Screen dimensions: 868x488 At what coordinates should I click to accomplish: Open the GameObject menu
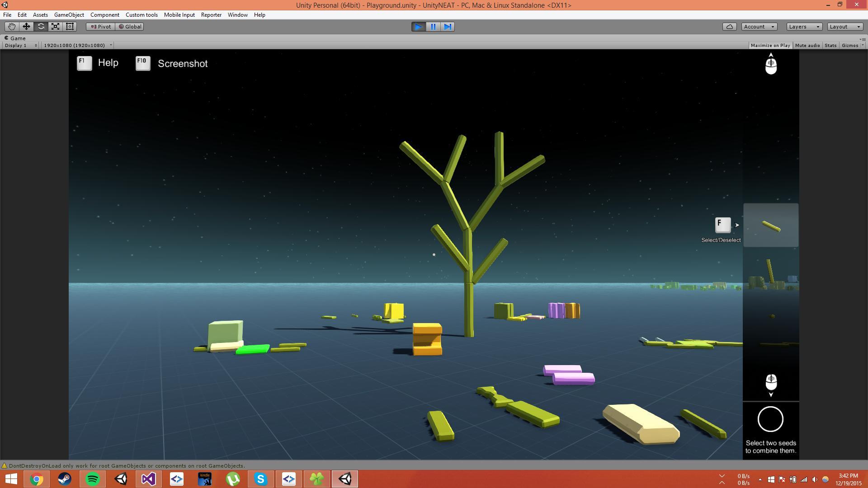pyautogui.click(x=69, y=15)
